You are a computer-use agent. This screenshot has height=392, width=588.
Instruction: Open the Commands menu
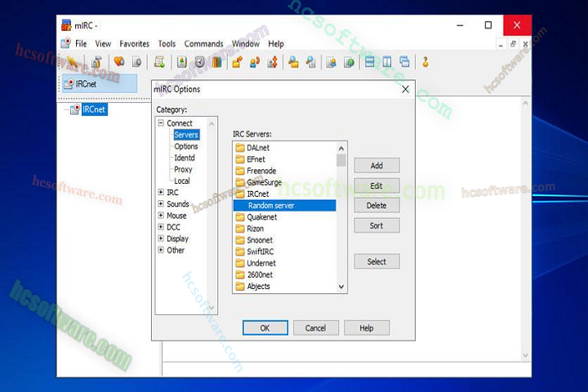tap(203, 44)
